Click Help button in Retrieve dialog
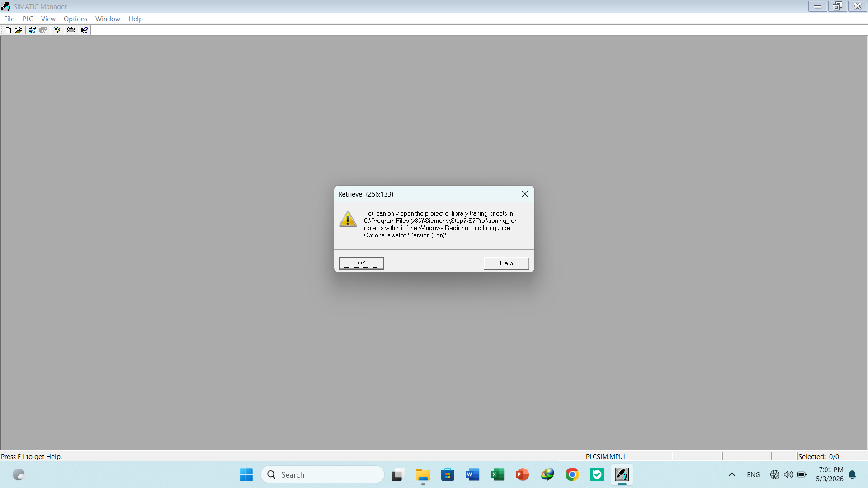Screen dimensions: 868x488 tap(506, 263)
